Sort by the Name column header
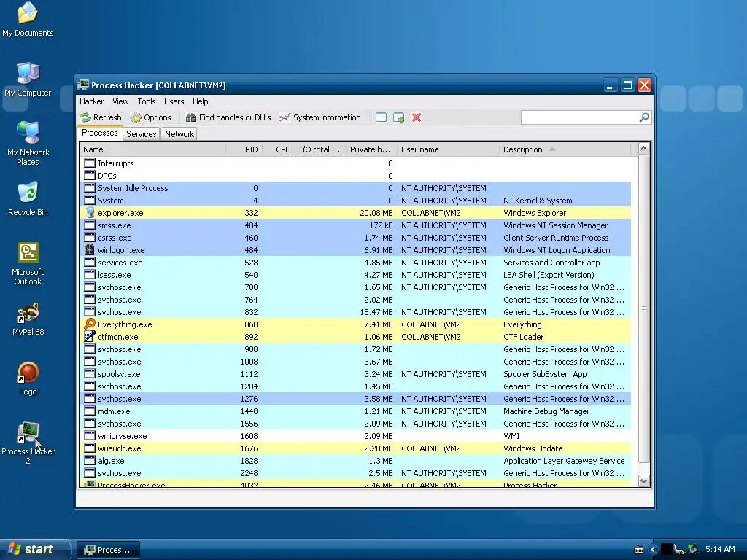The width and height of the screenshot is (747, 560). [152, 149]
